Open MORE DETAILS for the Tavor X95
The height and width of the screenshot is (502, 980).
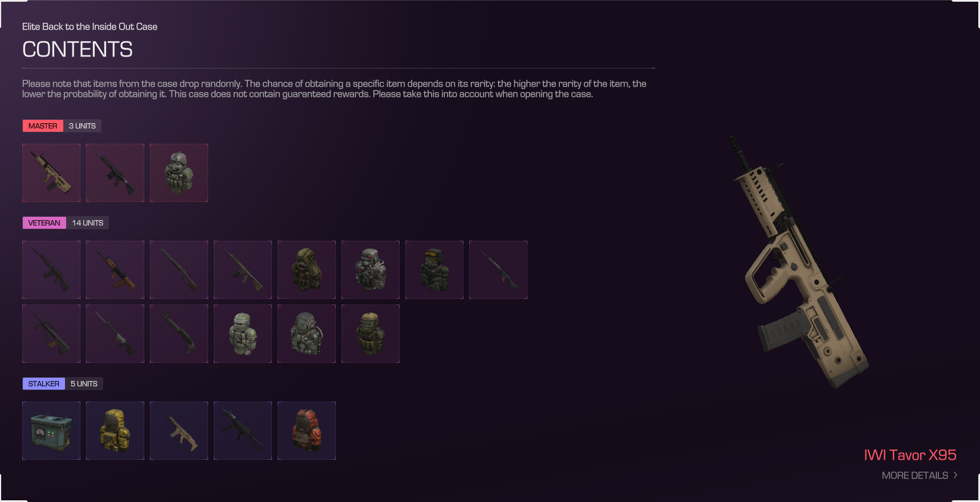pyautogui.click(x=914, y=475)
